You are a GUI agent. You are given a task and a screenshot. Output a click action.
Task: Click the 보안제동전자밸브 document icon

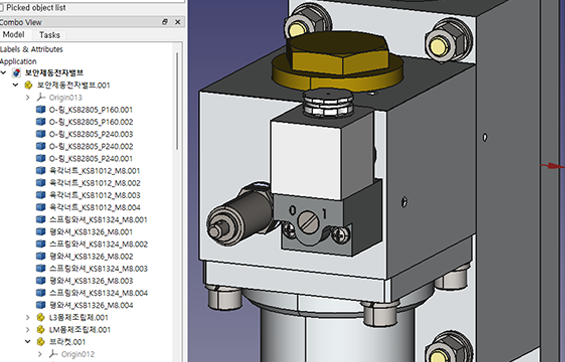tap(16, 73)
